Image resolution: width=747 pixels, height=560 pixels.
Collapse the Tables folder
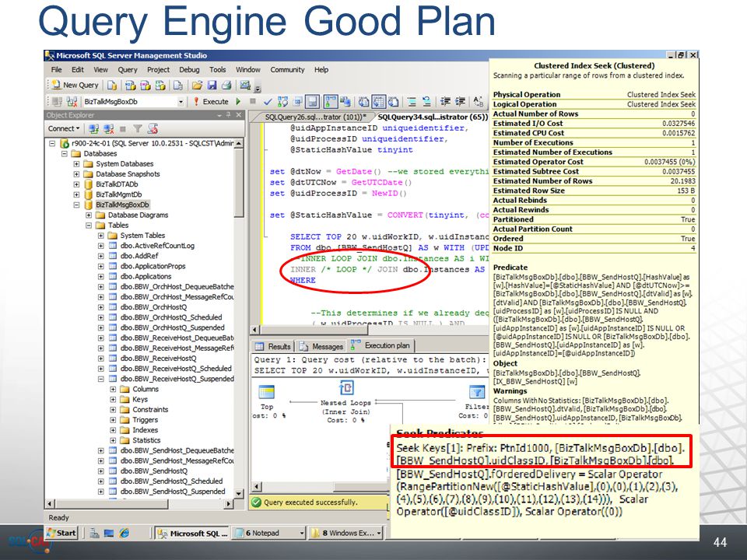[x=89, y=226]
